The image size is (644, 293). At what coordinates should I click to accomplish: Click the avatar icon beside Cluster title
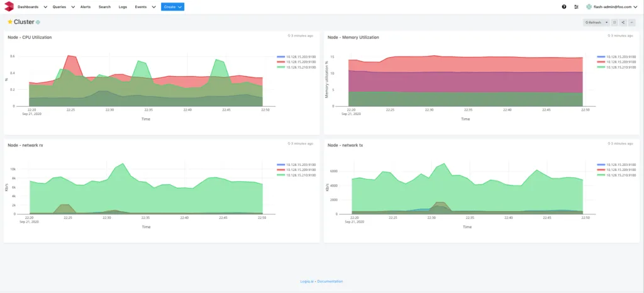click(x=38, y=22)
